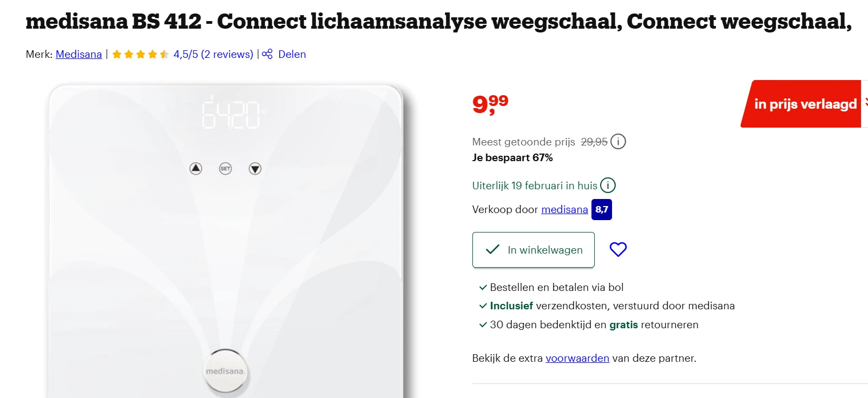Click up arrow button on scale image
The width and height of the screenshot is (868, 398).
196,169
